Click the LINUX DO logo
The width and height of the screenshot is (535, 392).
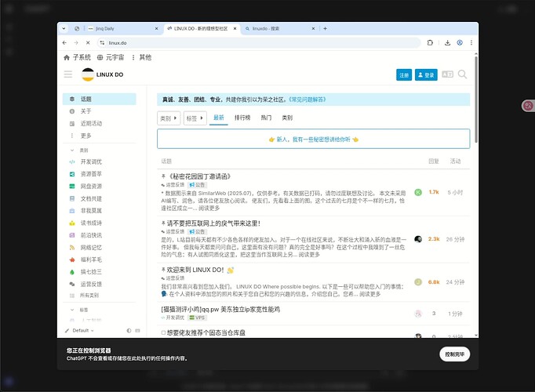103,74
